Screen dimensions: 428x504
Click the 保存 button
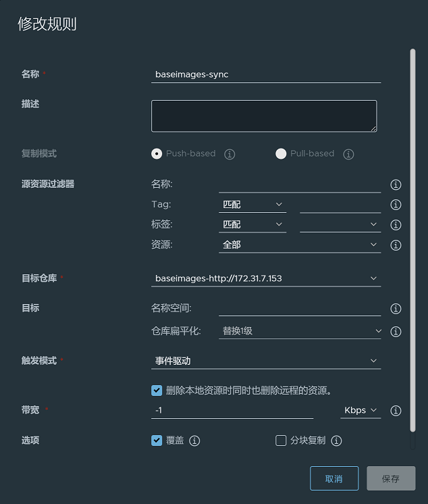pyautogui.click(x=391, y=478)
